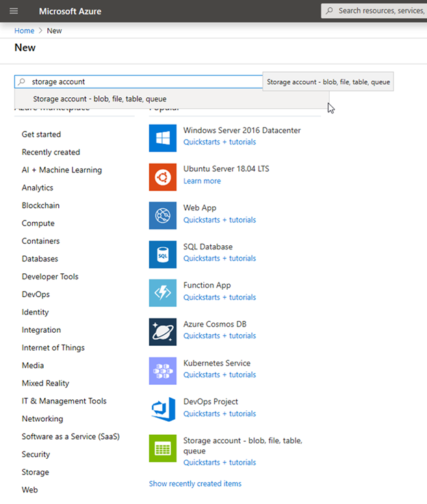Open Quickstarts + tutorials for Kubernetes Service
Image resolution: width=427 pixels, height=504 pixels.
point(220,375)
